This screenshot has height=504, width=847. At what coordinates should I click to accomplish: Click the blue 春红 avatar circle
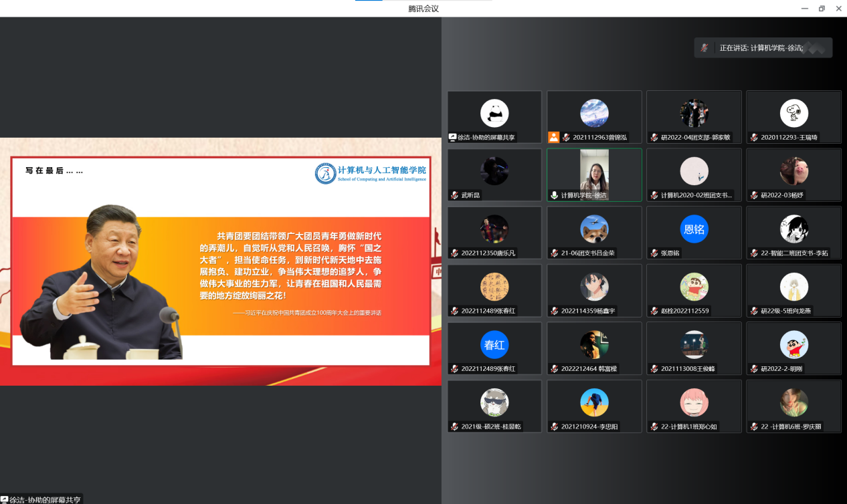494,345
